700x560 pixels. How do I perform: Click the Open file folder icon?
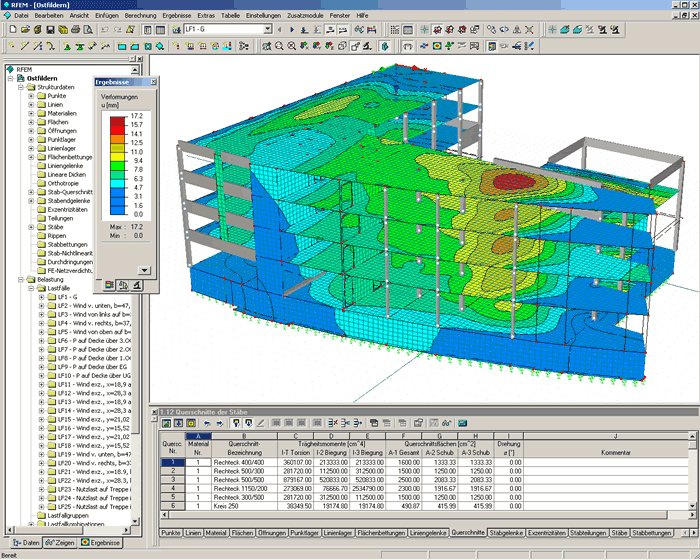coord(25,29)
